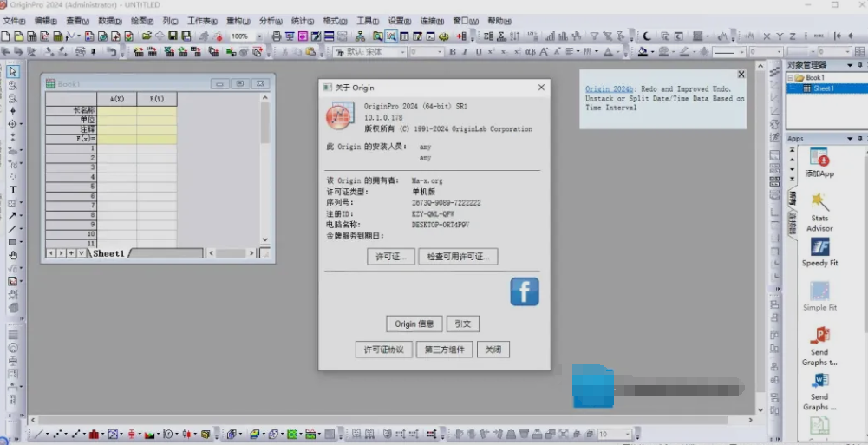Click the dark-mode moon icon
This screenshot has height=445, width=868.
(x=647, y=36)
